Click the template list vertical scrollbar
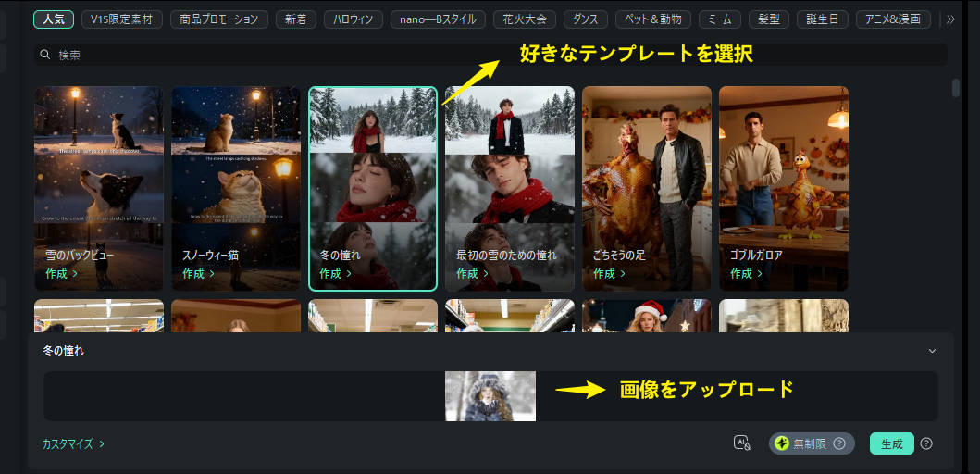This screenshot has width=980, height=474. (956, 88)
